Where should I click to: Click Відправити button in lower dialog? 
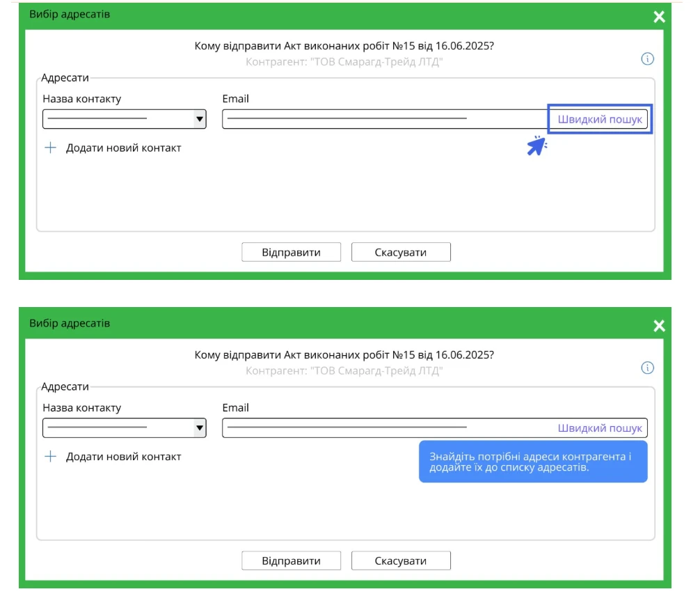pos(291,560)
